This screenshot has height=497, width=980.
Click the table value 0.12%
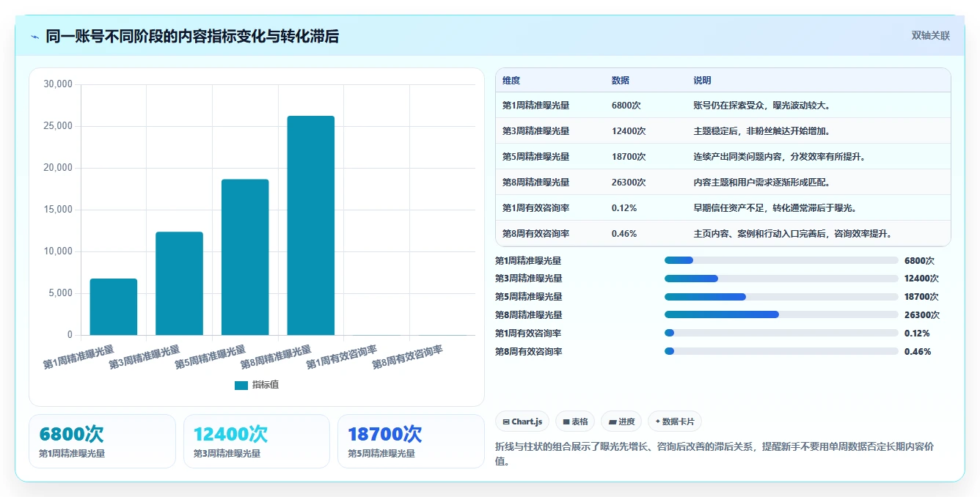click(624, 208)
